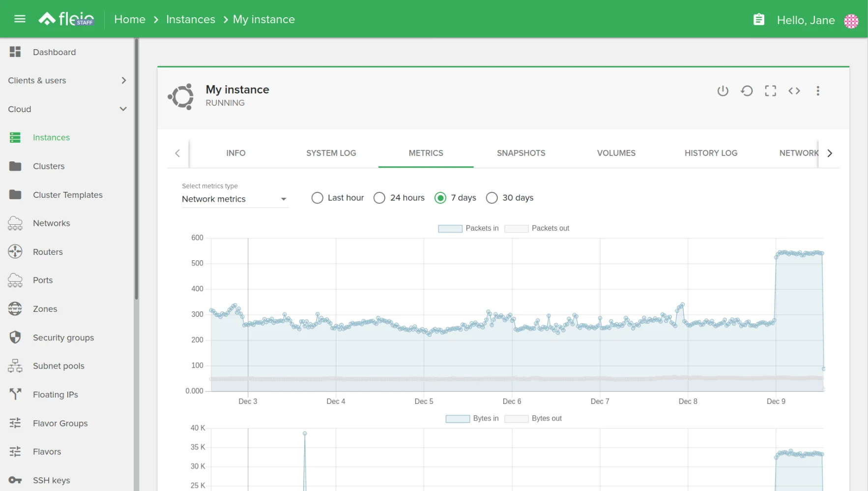This screenshot has height=491, width=868.
Task: Open Security groups from the sidebar
Action: (x=63, y=338)
